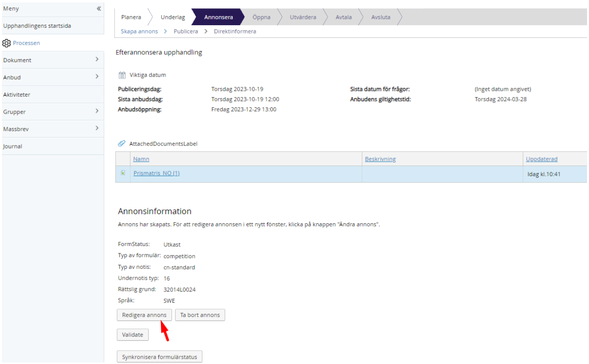Click the 'Torsdag 2023-10-19 12:00' deadline value
The image size is (589, 364).
point(245,99)
